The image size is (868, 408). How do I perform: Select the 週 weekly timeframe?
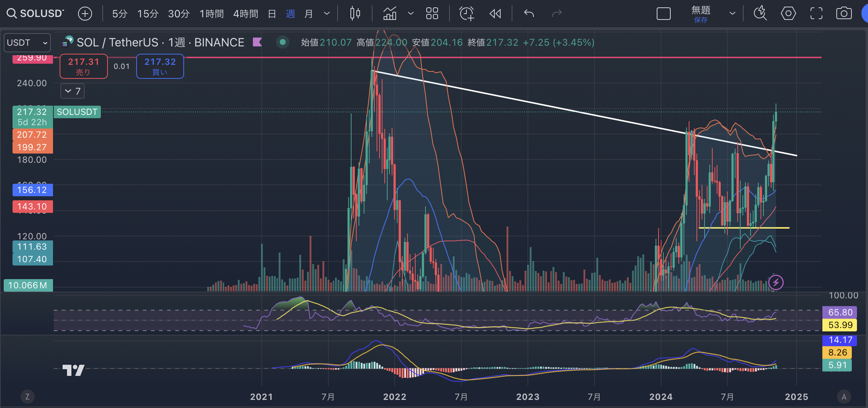(x=290, y=14)
